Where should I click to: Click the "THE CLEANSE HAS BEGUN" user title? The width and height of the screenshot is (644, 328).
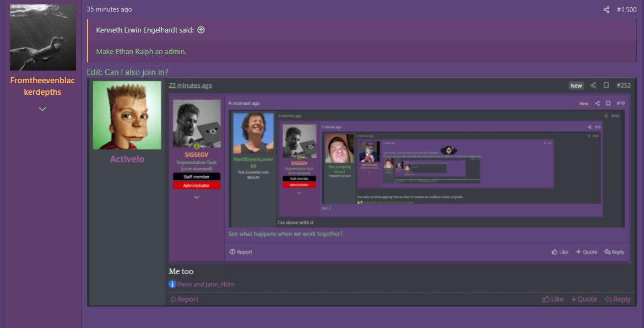(253, 175)
